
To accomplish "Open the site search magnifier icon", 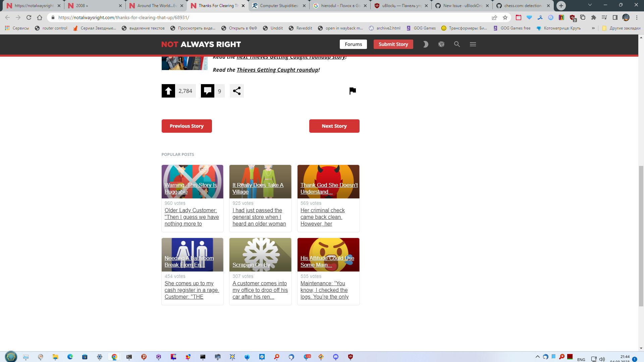I will [x=457, y=44].
